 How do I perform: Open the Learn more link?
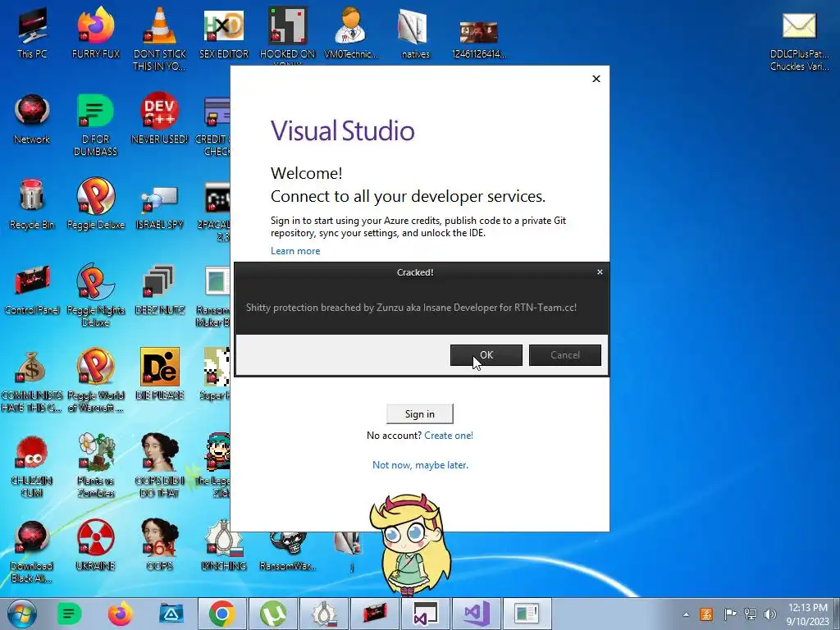295,251
